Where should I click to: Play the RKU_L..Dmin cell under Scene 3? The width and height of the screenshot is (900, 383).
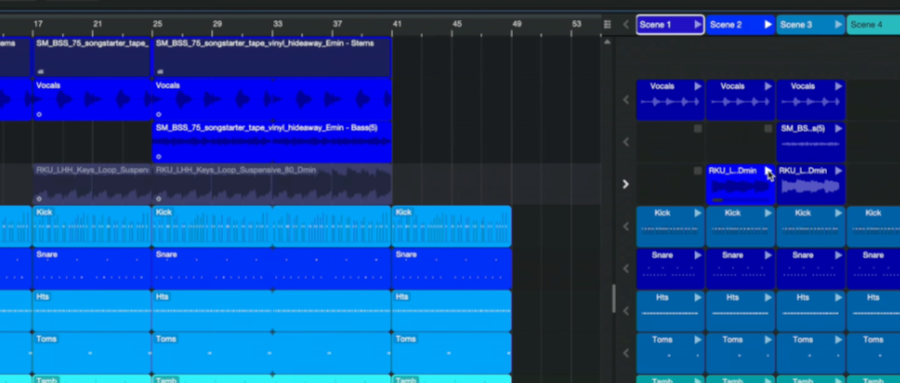point(838,171)
